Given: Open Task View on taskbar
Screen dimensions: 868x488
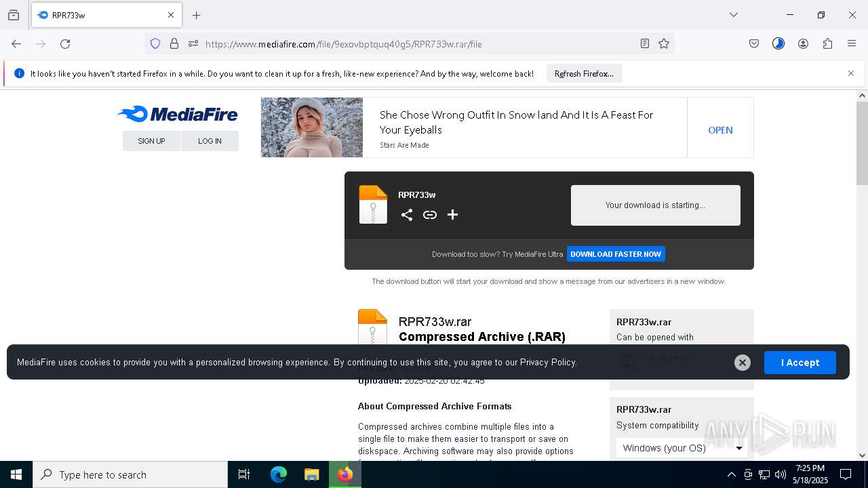Looking at the screenshot, I should tap(244, 474).
